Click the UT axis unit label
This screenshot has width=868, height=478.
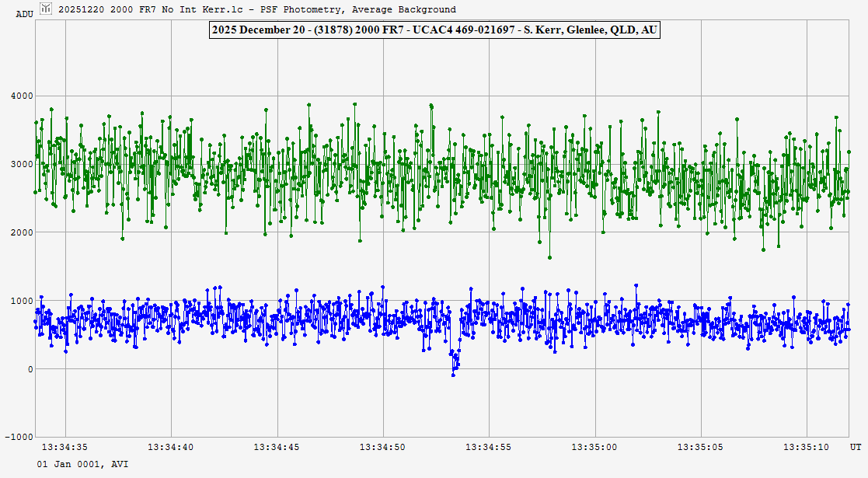click(x=855, y=447)
